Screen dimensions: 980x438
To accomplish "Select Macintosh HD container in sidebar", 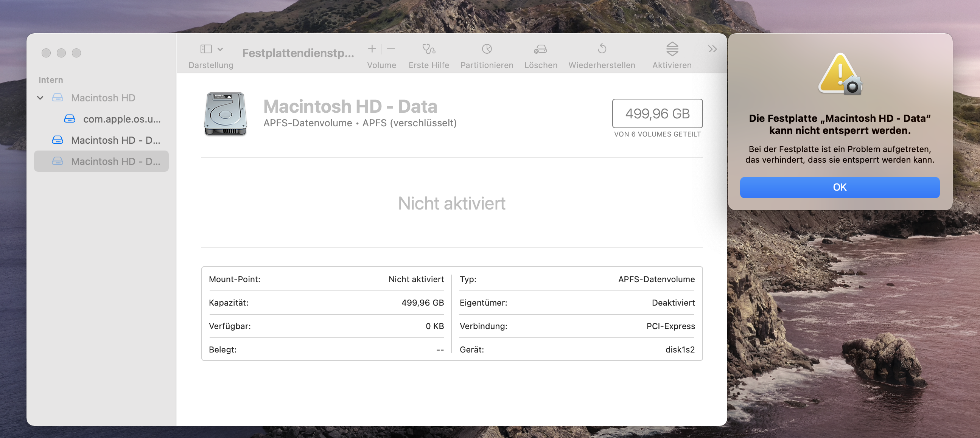I will [x=103, y=98].
